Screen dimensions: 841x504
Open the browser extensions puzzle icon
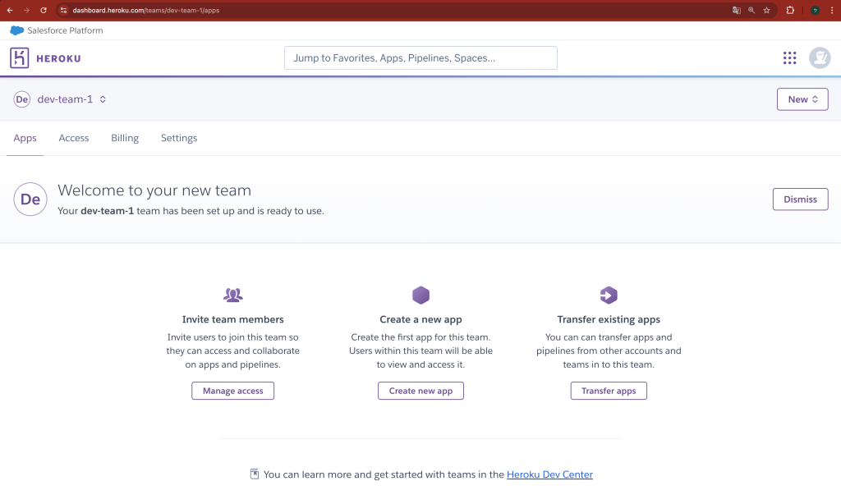click(x=790, y=11)
